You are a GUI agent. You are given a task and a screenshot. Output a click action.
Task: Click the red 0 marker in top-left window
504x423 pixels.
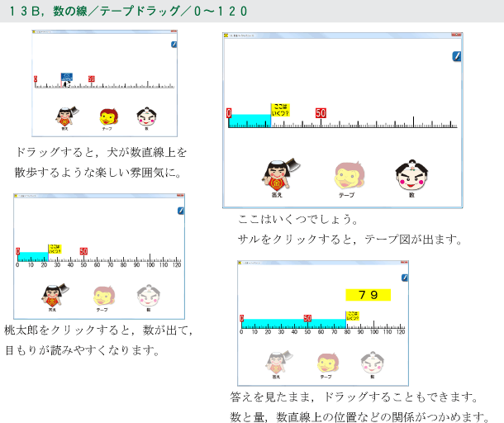pos(36,78)
